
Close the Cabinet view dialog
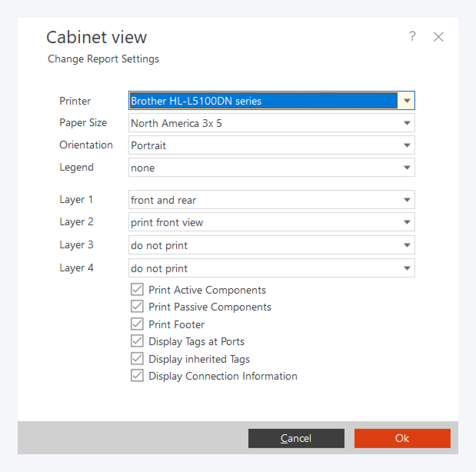438,37
